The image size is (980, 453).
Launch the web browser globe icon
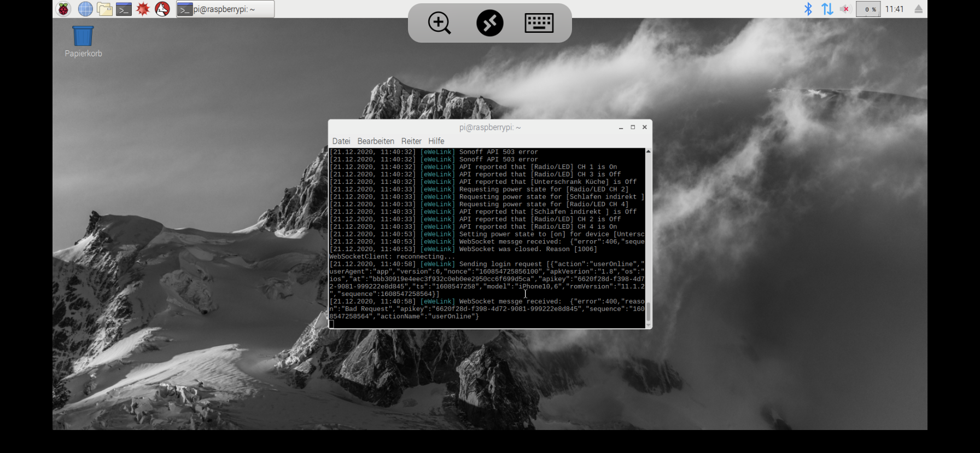pyautogui.click(x=85, y=9)
